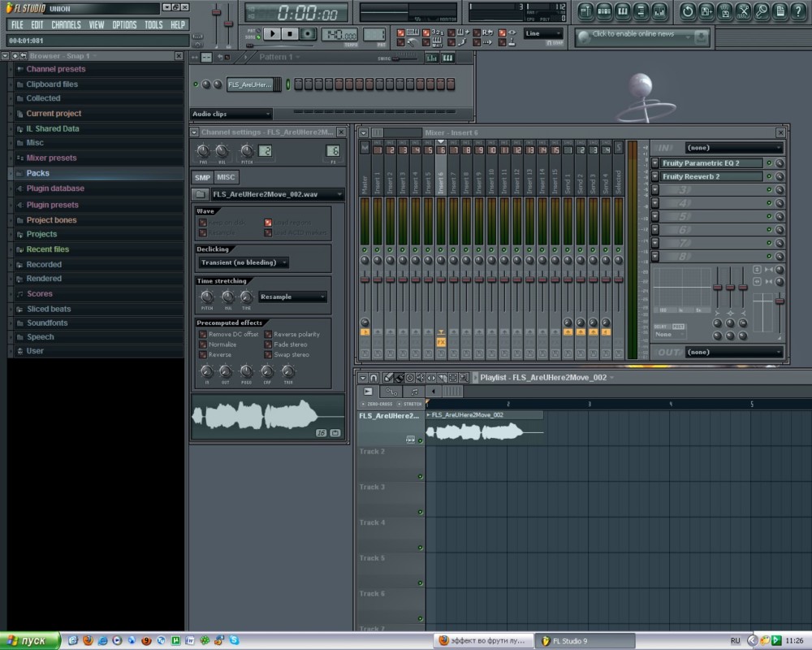The height and width of the screenshot is (650, 812).
Task: Select the Slip tool in Playlist toolbar
Action: coord(431,378)
